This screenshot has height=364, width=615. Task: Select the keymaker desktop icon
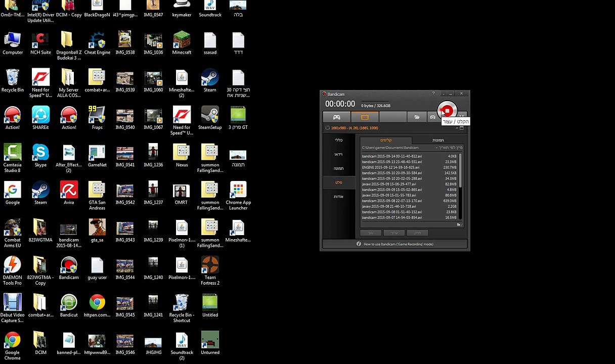[x=182, y=9]
